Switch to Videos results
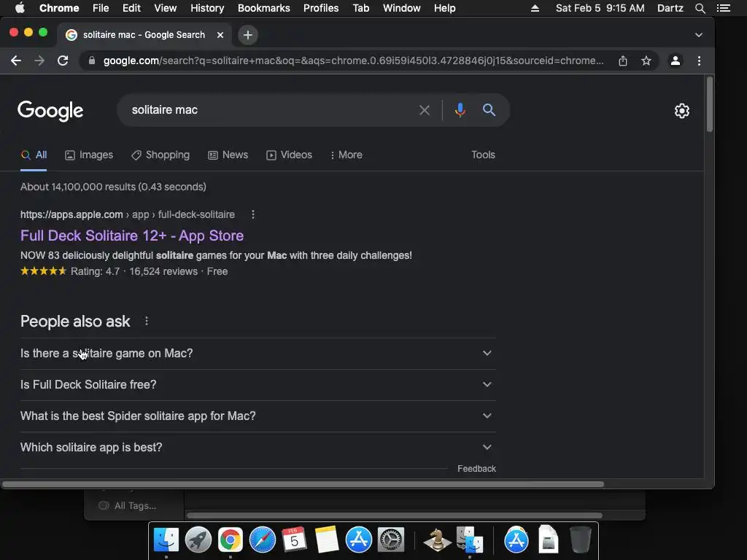The image size is (747, 560). pyautogui.click(x=289, y=155)
